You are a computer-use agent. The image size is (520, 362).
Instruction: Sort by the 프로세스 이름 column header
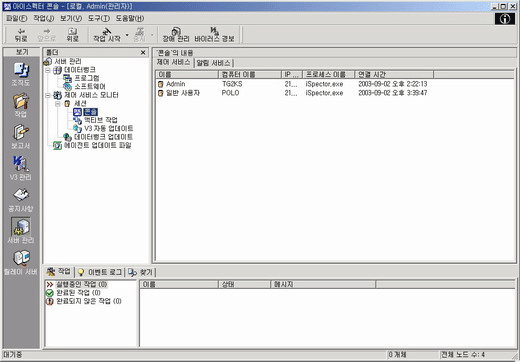pyautogui.click(x=328, y=74)
